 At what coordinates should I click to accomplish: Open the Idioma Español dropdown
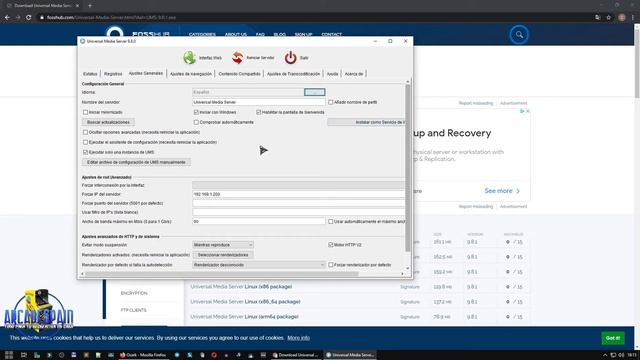(248, 92)
